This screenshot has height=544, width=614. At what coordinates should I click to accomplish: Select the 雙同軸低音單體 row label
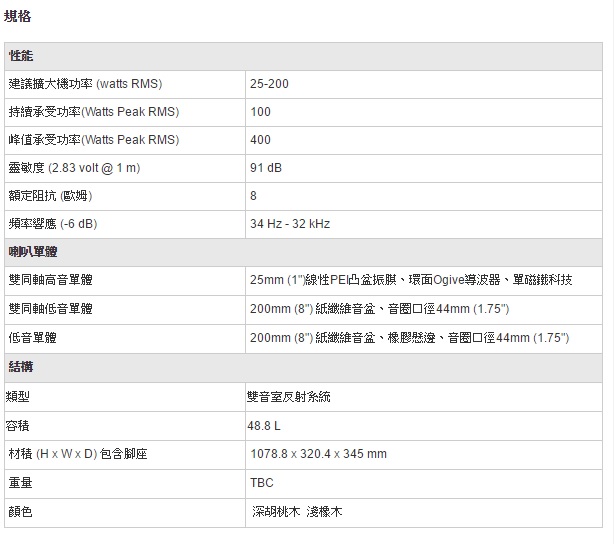(x=50, y=309)
